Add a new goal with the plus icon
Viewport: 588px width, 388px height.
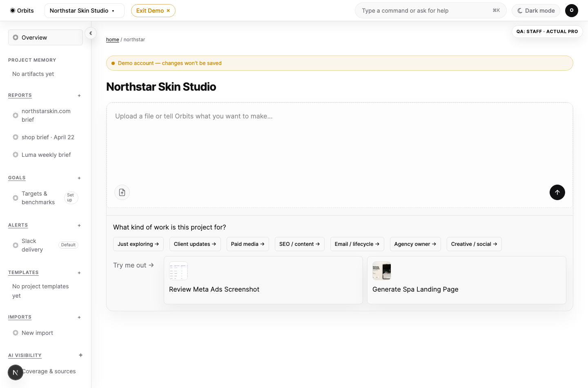(x=79, y=178)
